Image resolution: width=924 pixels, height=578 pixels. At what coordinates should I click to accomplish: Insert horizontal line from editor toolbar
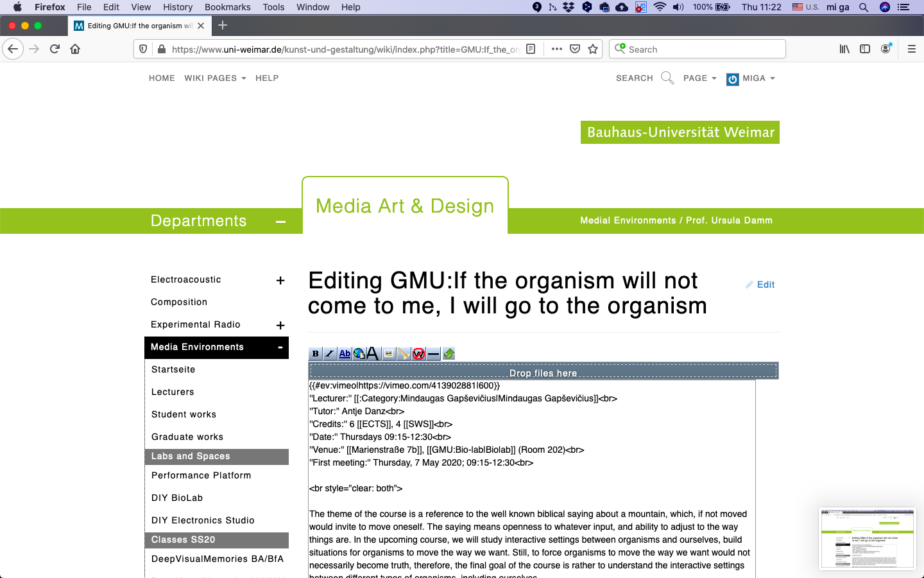pyautogui.click(x=433, y=354)
